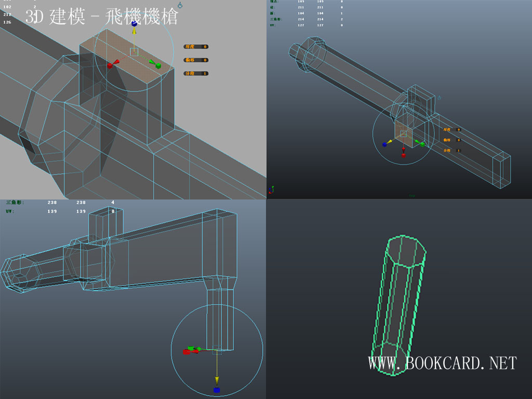
Task: Click the blue cube handle in bottom-left viewport
Action: click(x=217, y=390)
